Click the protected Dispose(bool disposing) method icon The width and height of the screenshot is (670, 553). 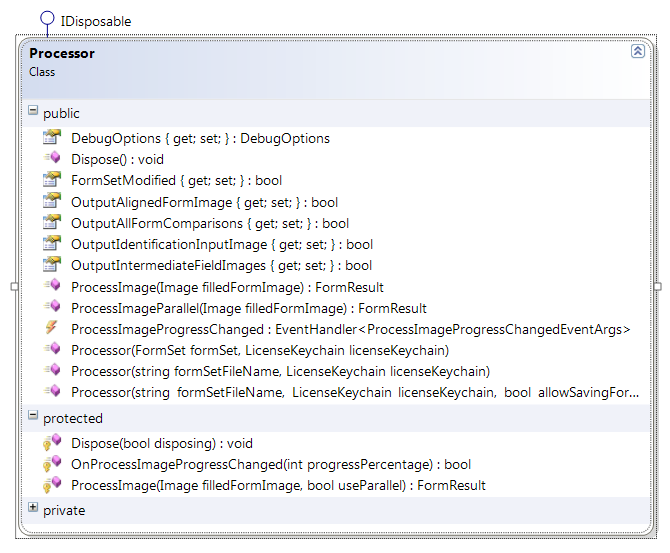point(52,443)
